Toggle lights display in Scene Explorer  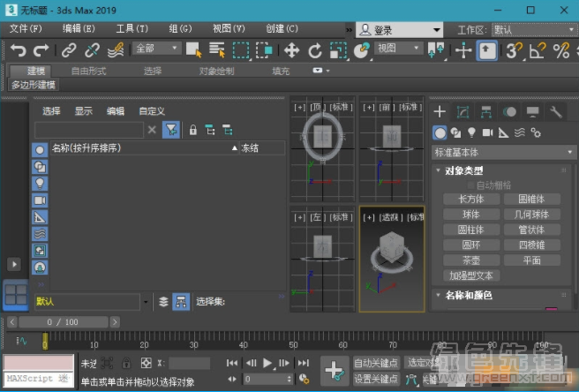pyautogui.click(x=40, y=184)
